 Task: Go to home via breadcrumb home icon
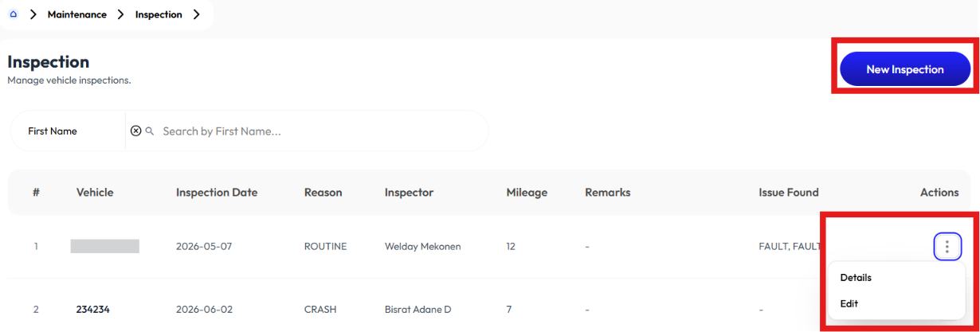point(14,14)
